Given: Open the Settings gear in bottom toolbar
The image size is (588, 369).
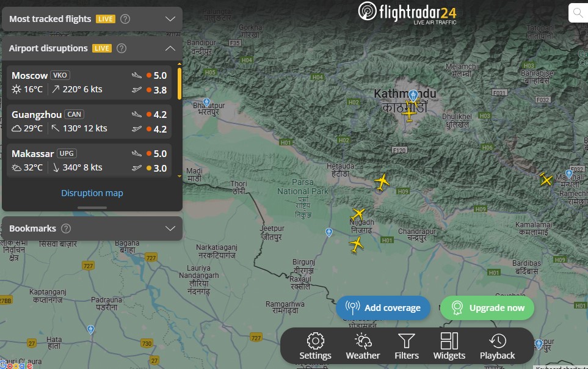Looking at the screenshot, I should point(315,346).
